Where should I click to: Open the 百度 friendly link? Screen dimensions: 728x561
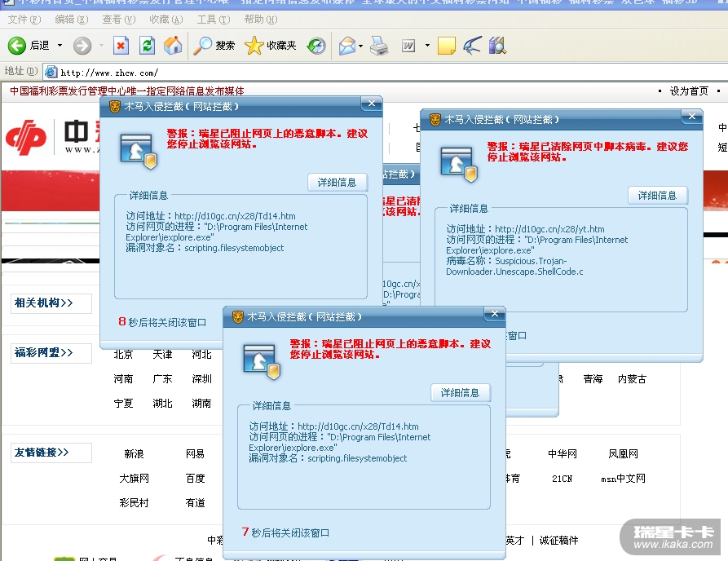coord(195,479)
